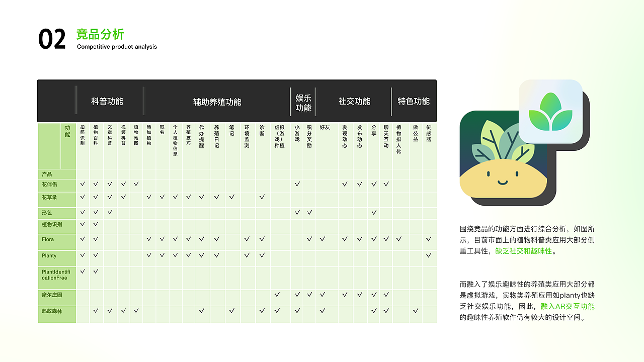This screenshot has height=362, width=644.
Task: Click the 02 section number graphic
Action: (x=53, y=38)
